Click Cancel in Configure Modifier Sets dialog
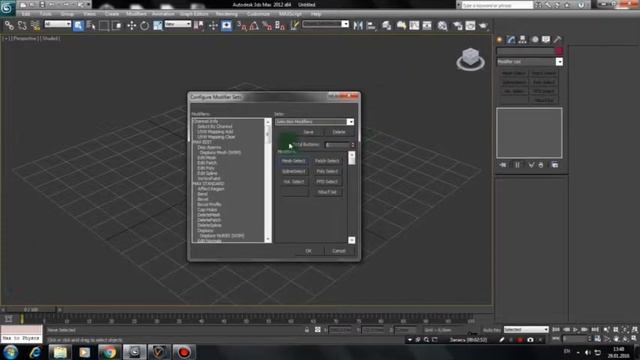This screenshot has height=360, width=640. [x=339, y=251]
